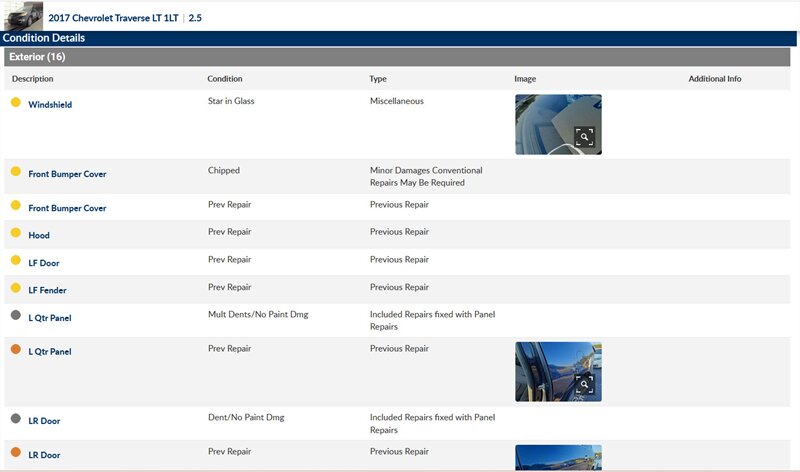The image size is (800, 472).
Task: Collapse the Condition Details bar
Action: [x=44, y=38]
